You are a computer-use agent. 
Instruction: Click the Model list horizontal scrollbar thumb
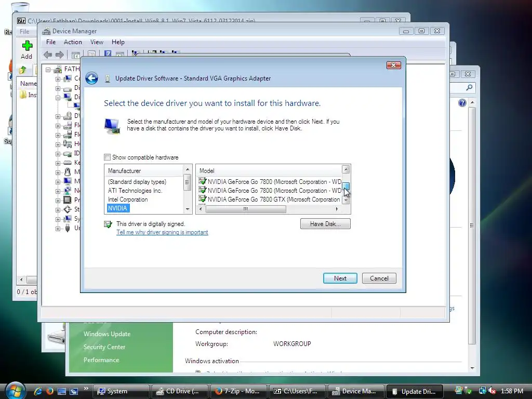pyautogui.click(x=246, y=209)
